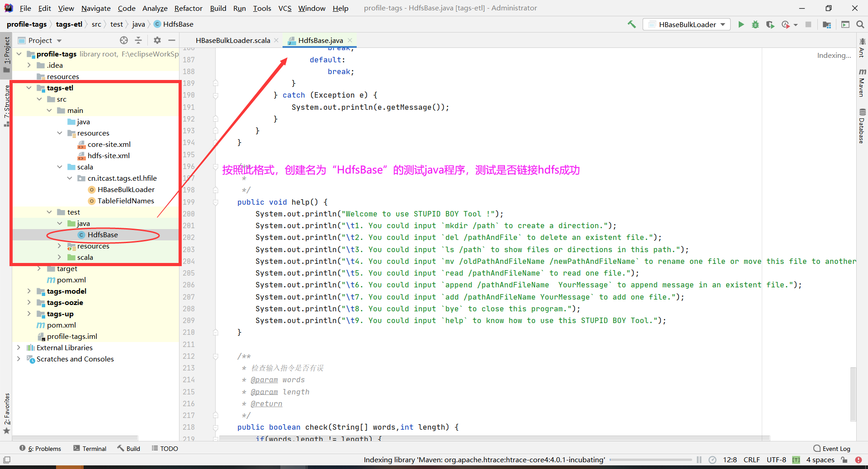
Task: Open the Project Structure icon
Action: click(827, 24)
